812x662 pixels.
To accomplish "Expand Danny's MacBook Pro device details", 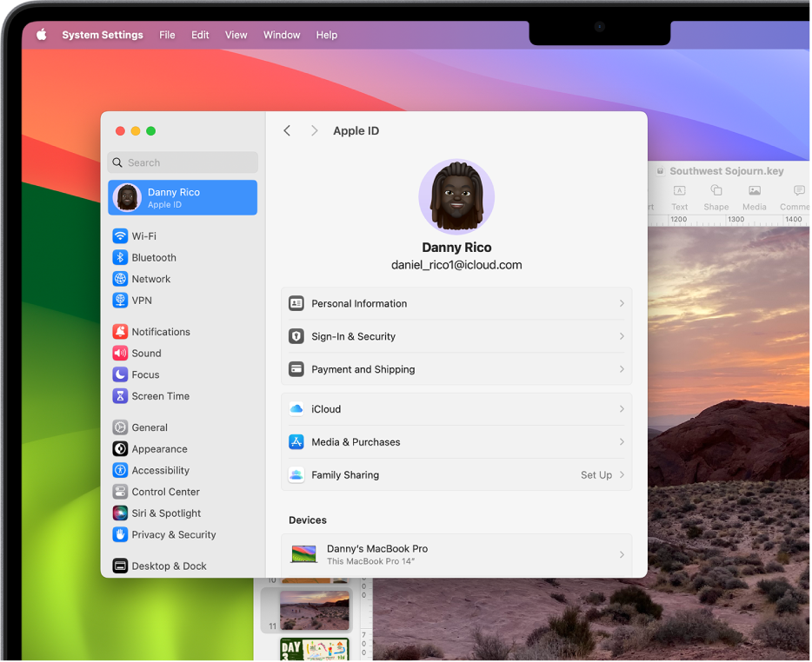I will coord(456,554).
